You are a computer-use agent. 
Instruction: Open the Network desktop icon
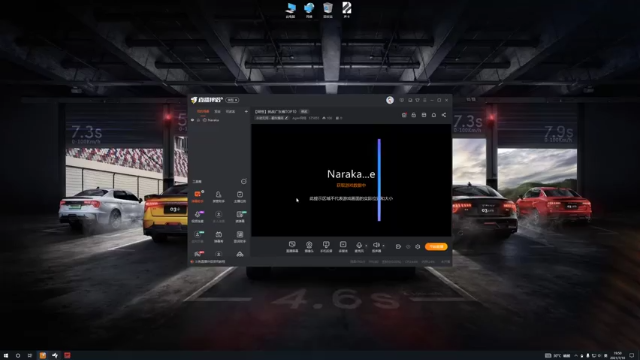[309, 10]
